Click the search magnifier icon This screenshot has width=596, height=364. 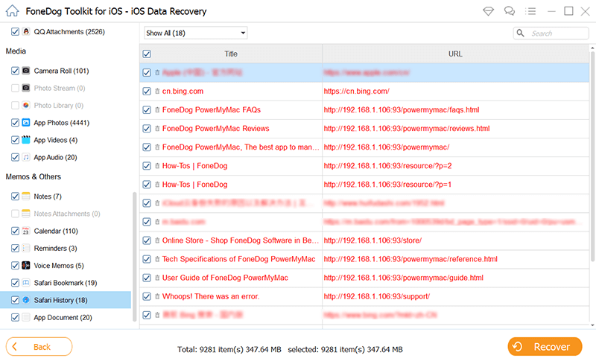pyautogui.click(x=520, y=33)
